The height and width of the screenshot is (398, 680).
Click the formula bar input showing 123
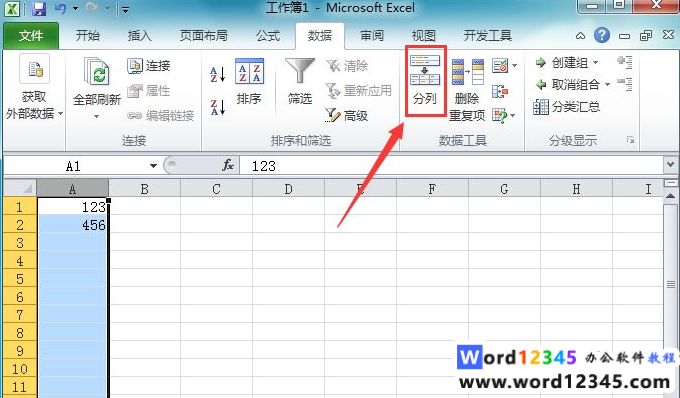pos(451,166)
